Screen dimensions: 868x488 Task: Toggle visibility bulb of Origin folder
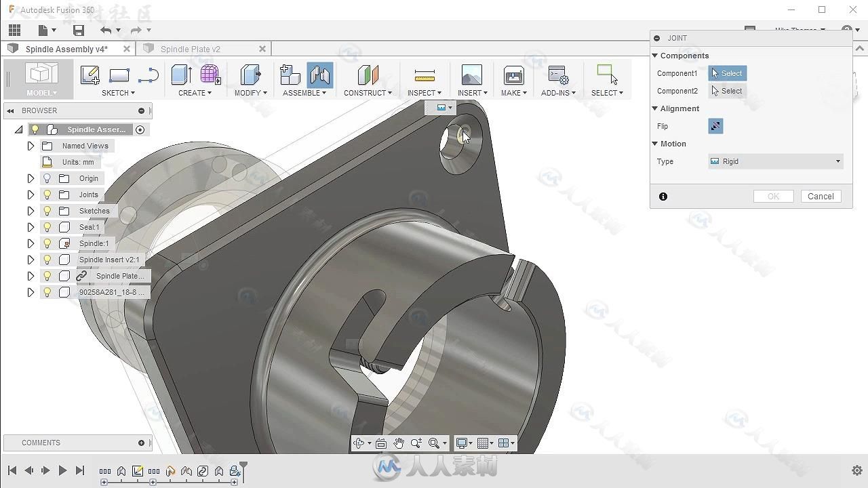pyautogui.click(x=47, y=178)
